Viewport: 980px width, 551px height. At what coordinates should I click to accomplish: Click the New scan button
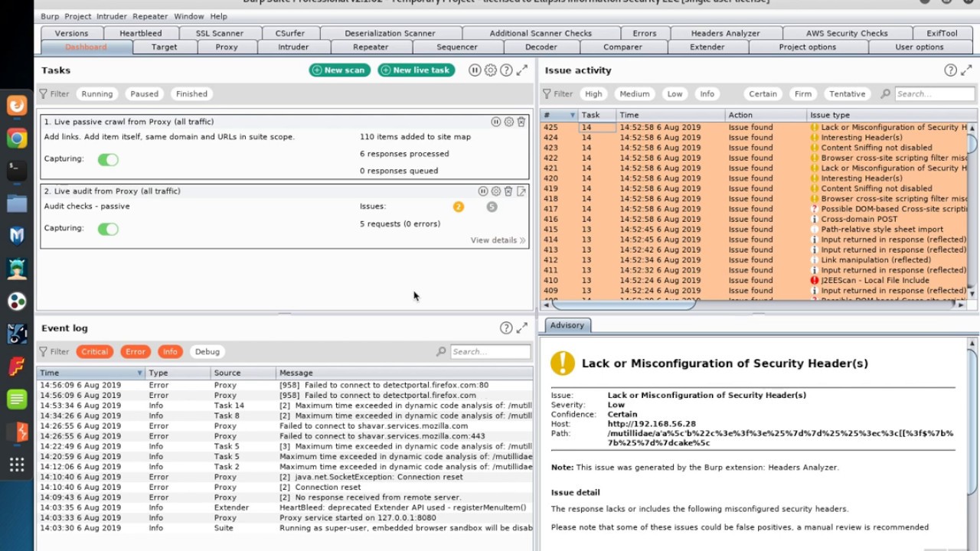pyautogui.click(x=339, y=70)
